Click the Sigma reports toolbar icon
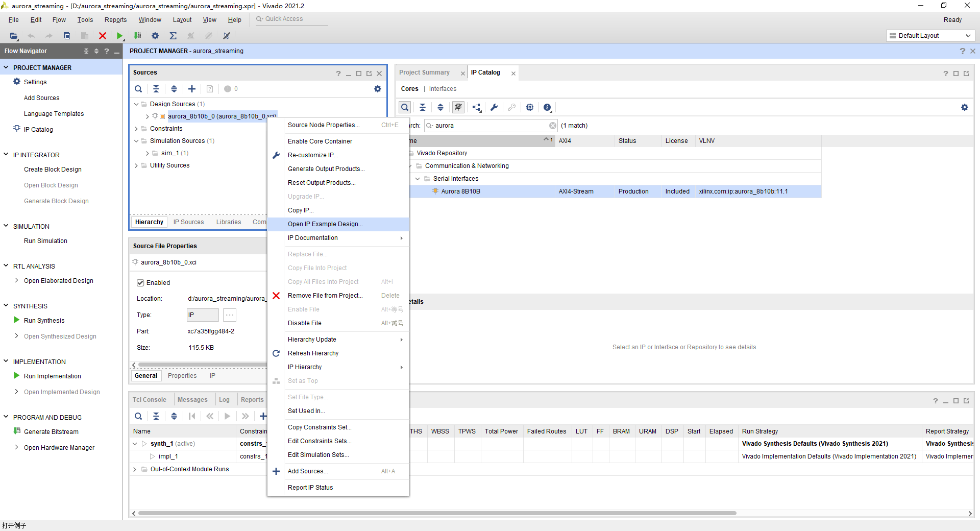Image resolution: width=980 pixels, height=531 pixels. [173, 36]
